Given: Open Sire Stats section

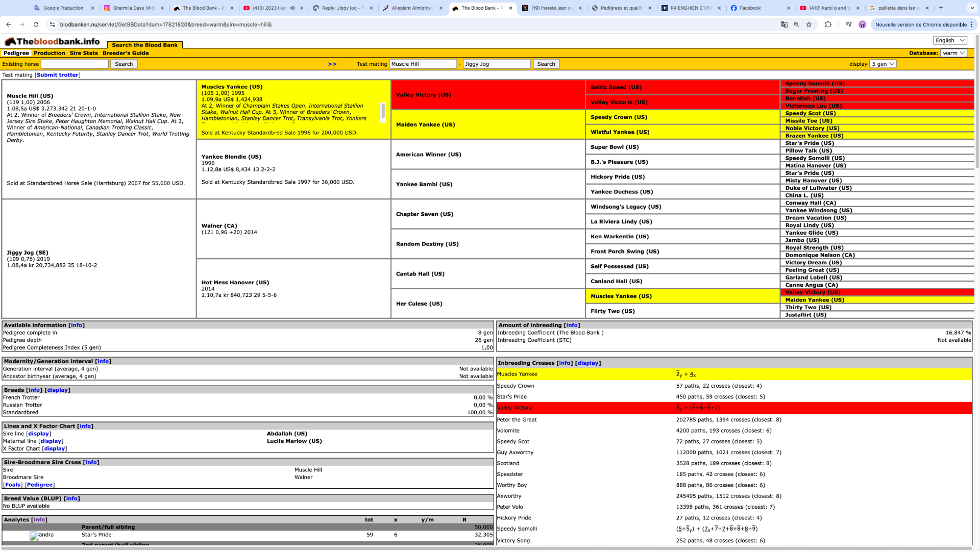Looking at the screenshot, I should (84, 53).
